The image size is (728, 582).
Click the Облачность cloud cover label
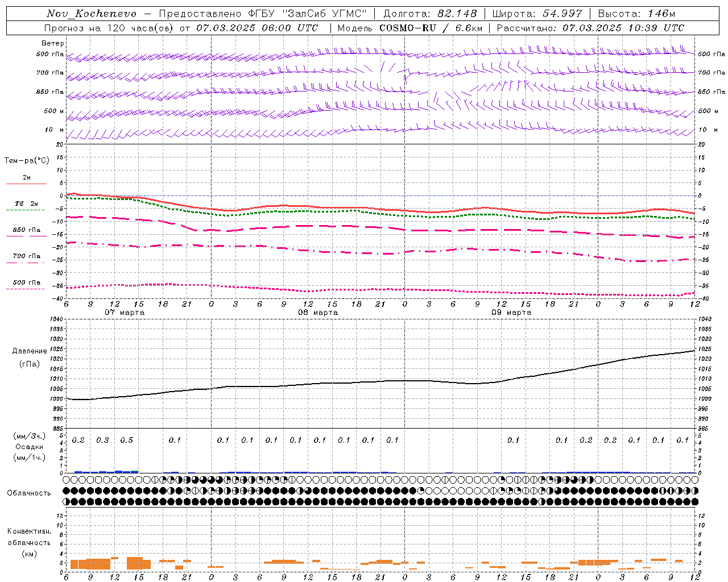point(29,493)
